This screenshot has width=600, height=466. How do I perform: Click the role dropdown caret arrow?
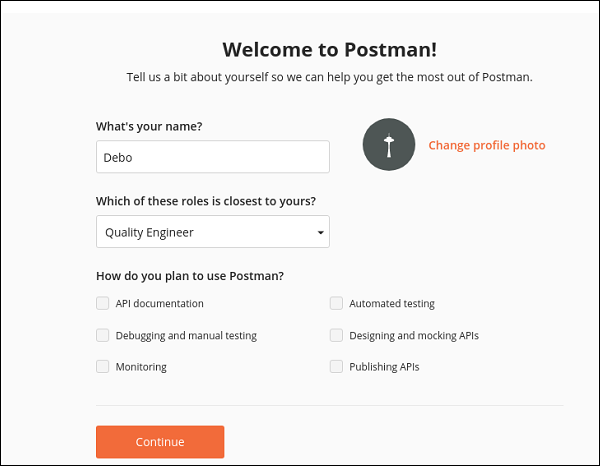coord(320,233)
